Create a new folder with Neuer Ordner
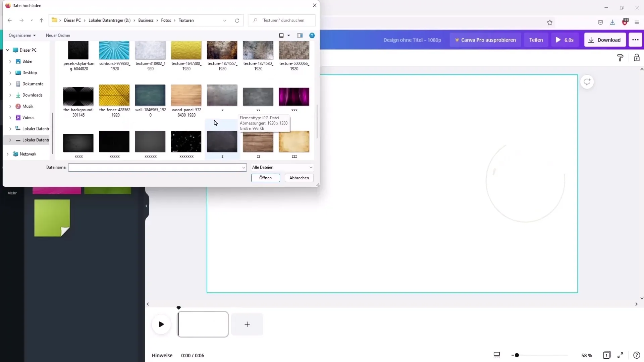The height and width of the screenshot is (362, 644). pos(58,35)
